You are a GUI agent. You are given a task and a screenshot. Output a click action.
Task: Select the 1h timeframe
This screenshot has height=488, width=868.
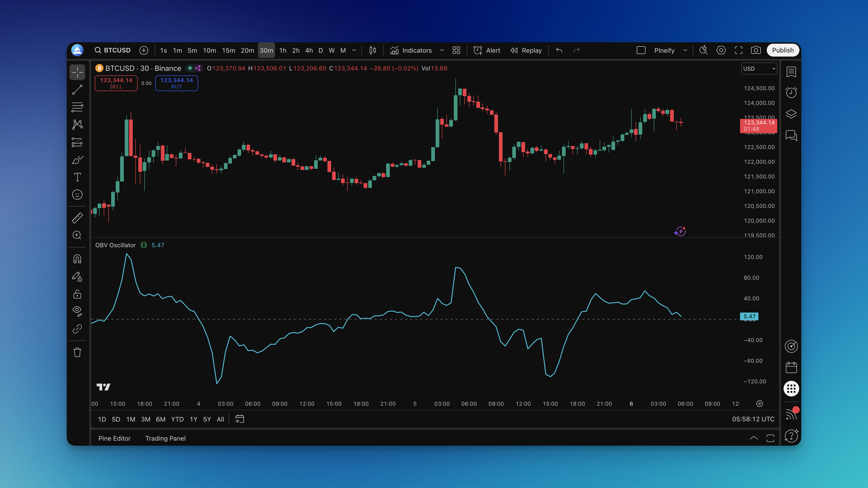[283, 50]
